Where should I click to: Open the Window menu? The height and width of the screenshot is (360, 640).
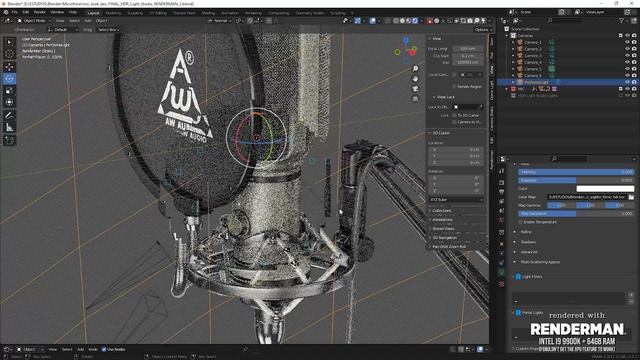tap(57, 12)
